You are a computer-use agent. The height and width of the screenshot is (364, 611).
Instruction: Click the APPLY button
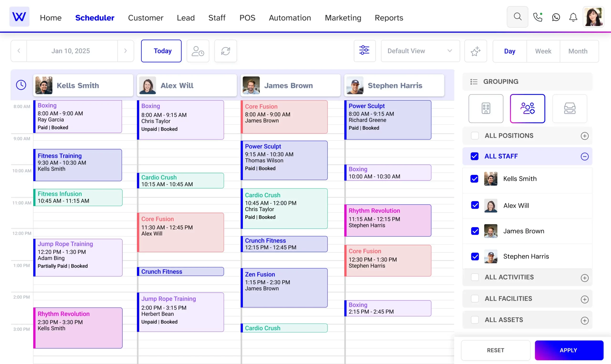pos(569,350)
